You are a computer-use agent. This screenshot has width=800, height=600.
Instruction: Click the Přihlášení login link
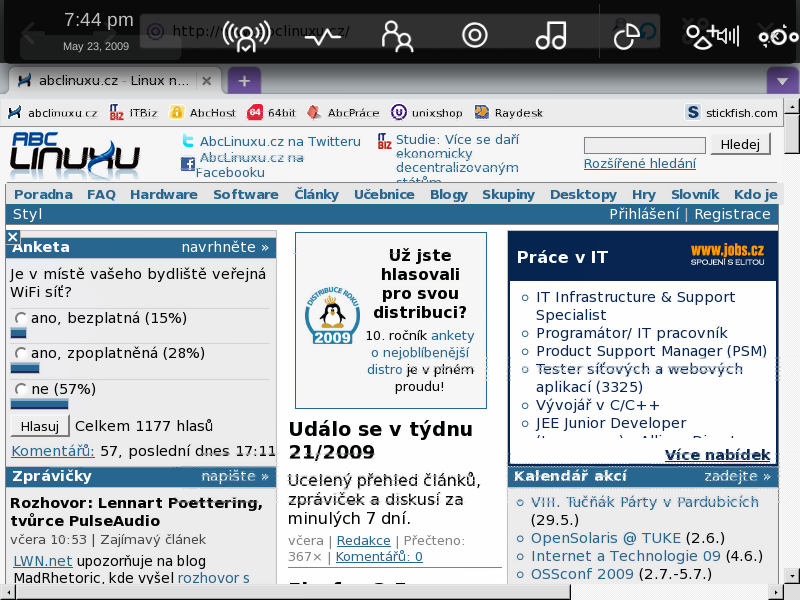[x=644, y=214]
